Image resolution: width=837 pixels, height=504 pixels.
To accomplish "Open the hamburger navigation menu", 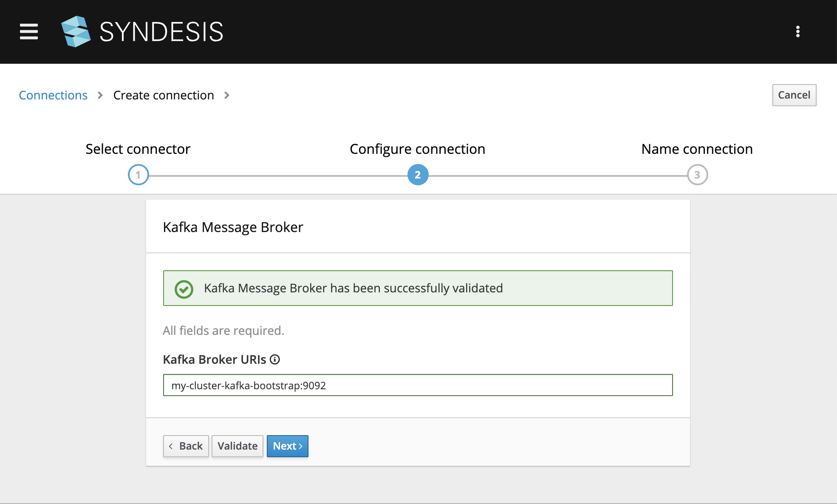I will click(x=29, y=31).
